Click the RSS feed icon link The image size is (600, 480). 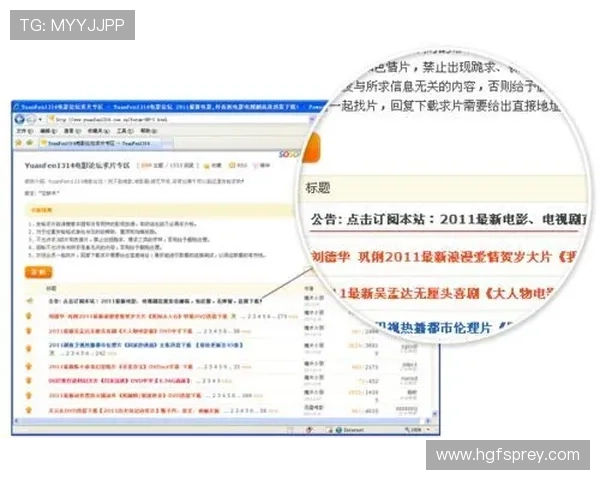pyautogui.click(x=238, y=165)
